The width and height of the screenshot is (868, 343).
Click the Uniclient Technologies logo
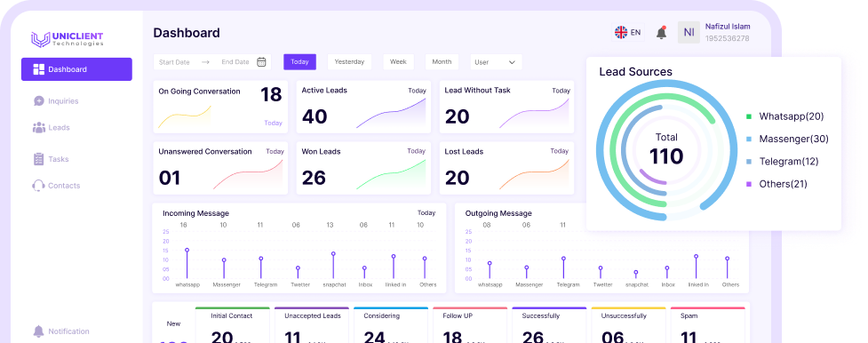[67, 39]
